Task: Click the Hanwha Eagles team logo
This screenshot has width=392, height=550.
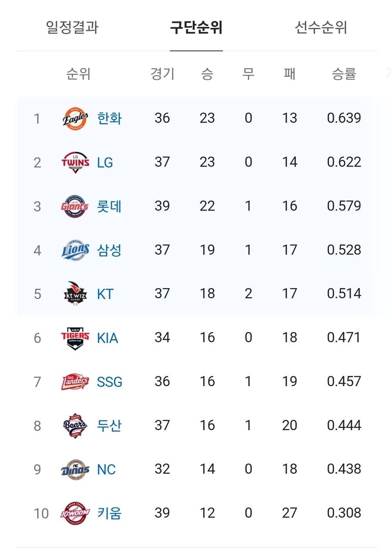Action: (x=75, y=119)
